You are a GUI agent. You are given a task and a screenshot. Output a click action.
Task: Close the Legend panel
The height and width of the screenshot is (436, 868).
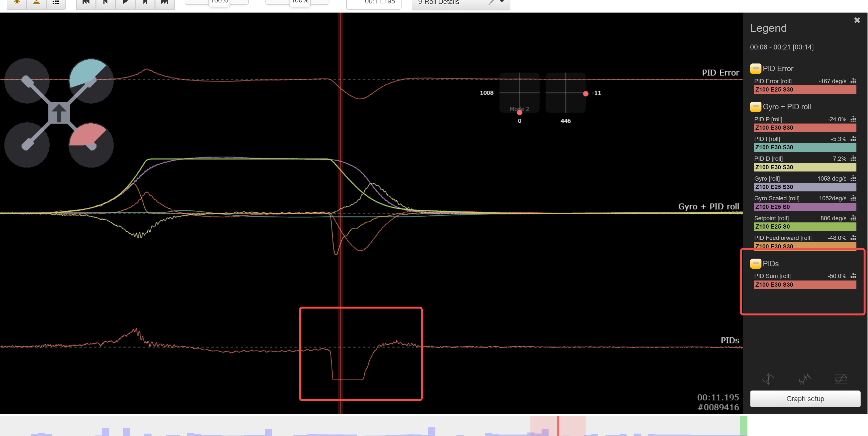pyautogui.click(x=857, y=20)
